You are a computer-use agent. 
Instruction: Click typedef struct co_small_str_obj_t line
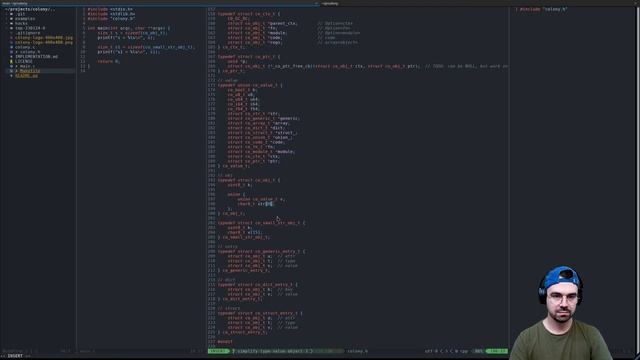(x=261, y=223)
